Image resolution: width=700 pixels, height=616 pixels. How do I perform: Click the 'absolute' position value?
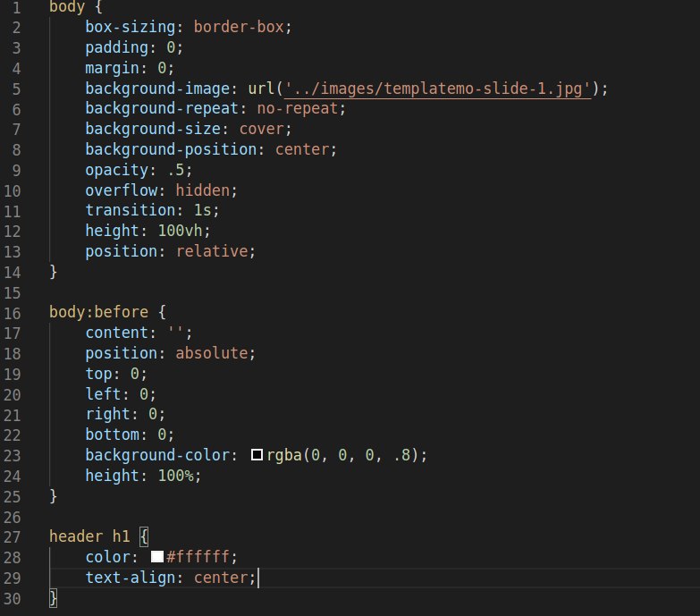click(x=212, y=353)
